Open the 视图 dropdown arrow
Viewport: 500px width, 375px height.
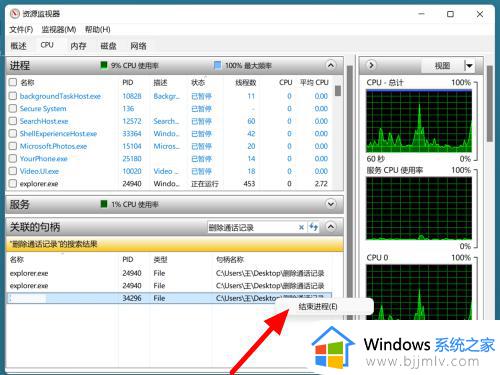[x=469, y=66]
